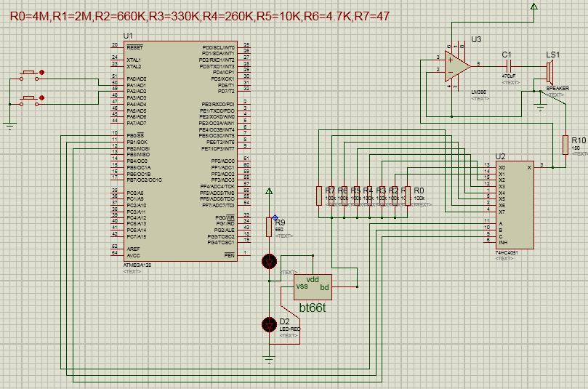588x389 pixels.
Task: Click the PD0/SCL/INT0 pin label on U1
Action: tap(218, 48)
